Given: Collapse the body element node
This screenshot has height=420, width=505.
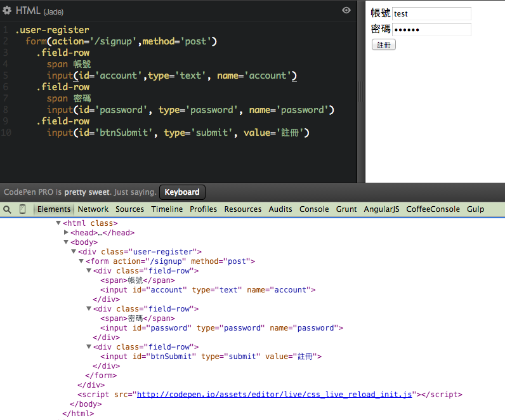Looking at the screenshot, I should pos(66,242).
